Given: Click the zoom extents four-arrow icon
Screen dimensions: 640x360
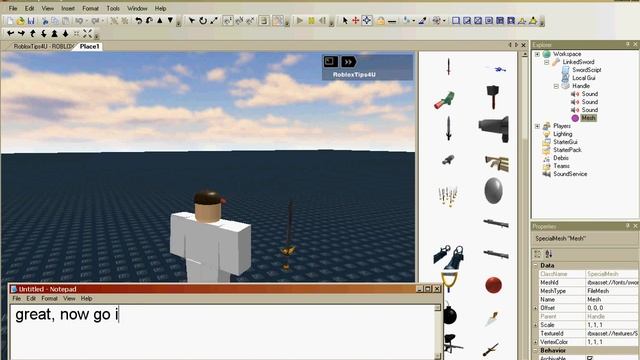Looking at the screenshot, I should pos(87,33).
